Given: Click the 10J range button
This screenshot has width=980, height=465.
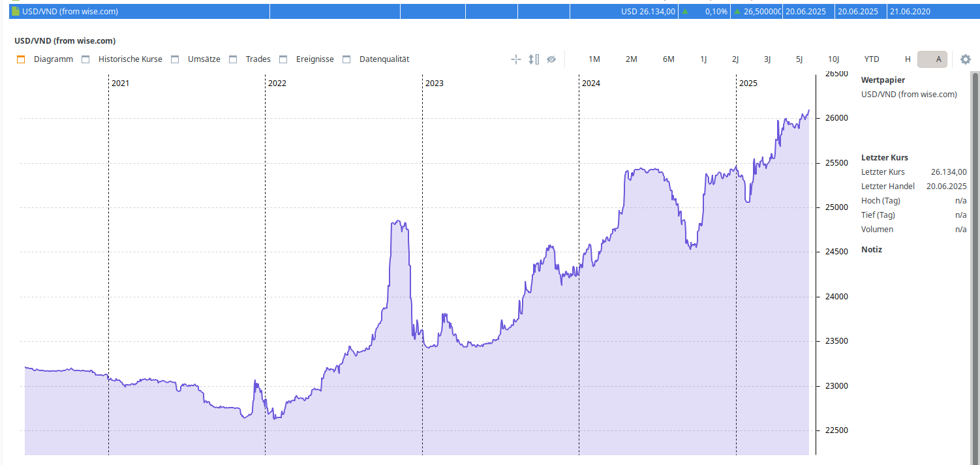Looking at the screenshot, I should pos(833,59).
